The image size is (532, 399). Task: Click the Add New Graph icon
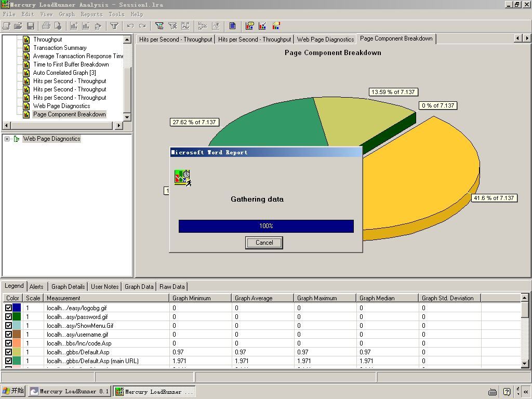point(74,26)
